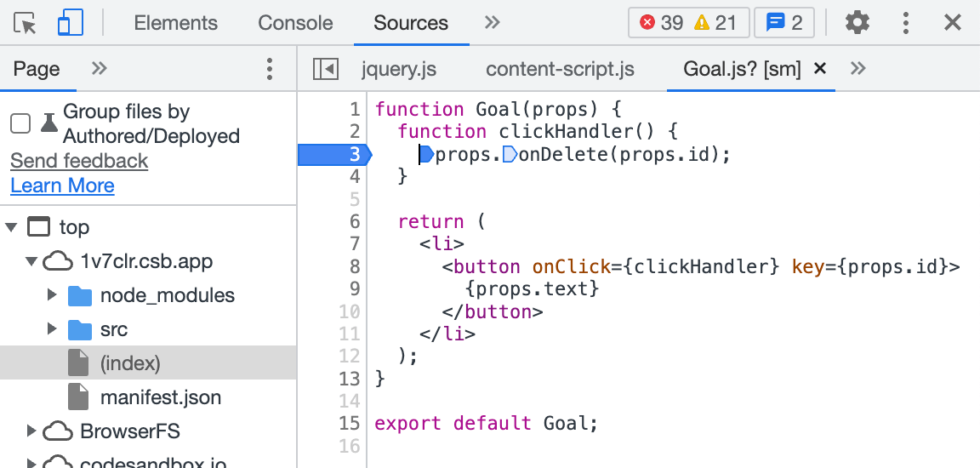980x468 pixels.
Task: Click "{props.text}" in the code
Action: (532, 288)
